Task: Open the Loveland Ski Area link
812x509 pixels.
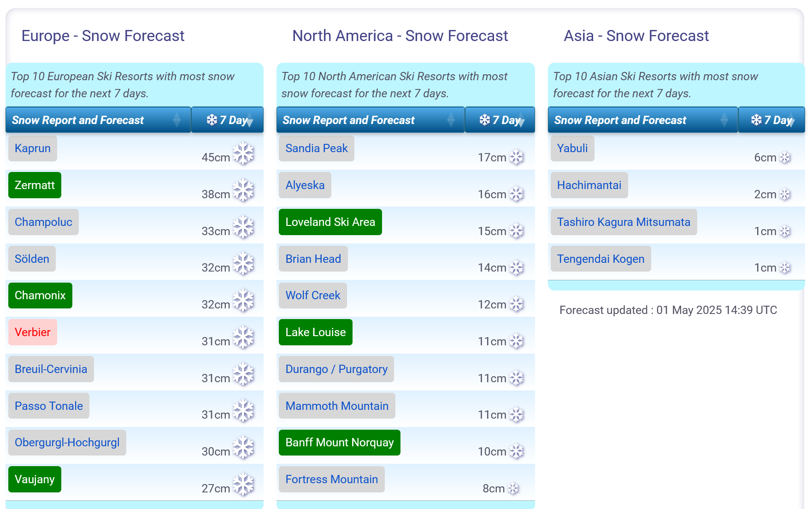Action: coord(330,222)
